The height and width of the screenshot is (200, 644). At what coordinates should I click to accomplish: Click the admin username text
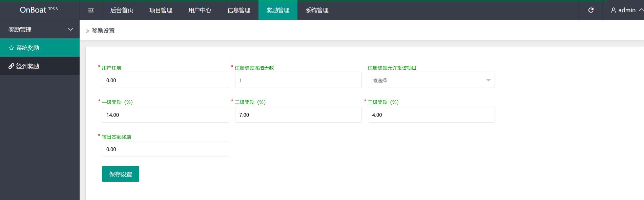tap(627, 10)
